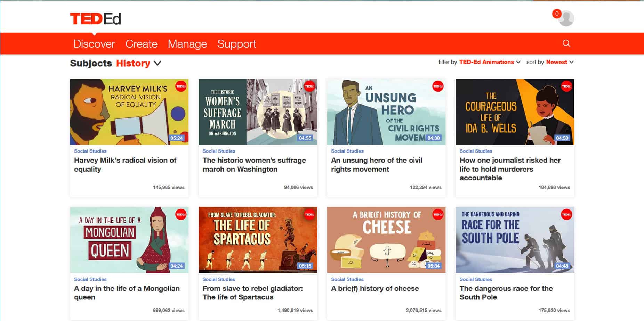The image size is (644, 321).
Task: Play the Mongolian Queen thumbnail
Action: pos(129,240)
